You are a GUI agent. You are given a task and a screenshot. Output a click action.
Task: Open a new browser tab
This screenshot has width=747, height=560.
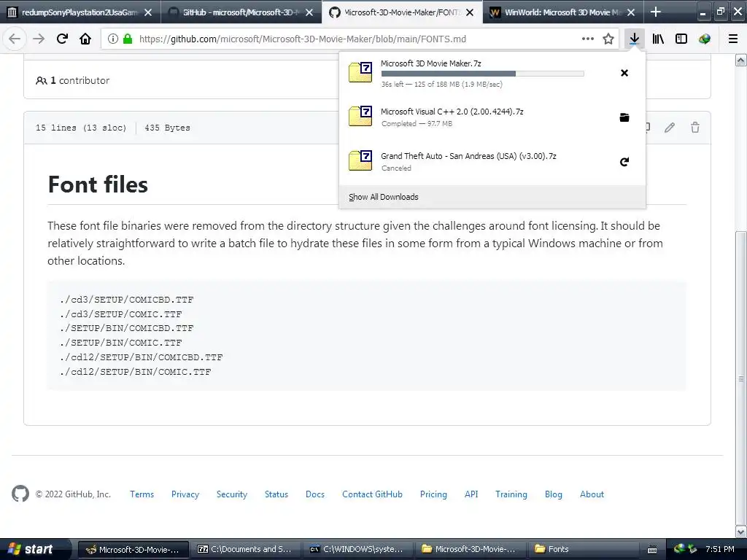click(x=656, y=12)
